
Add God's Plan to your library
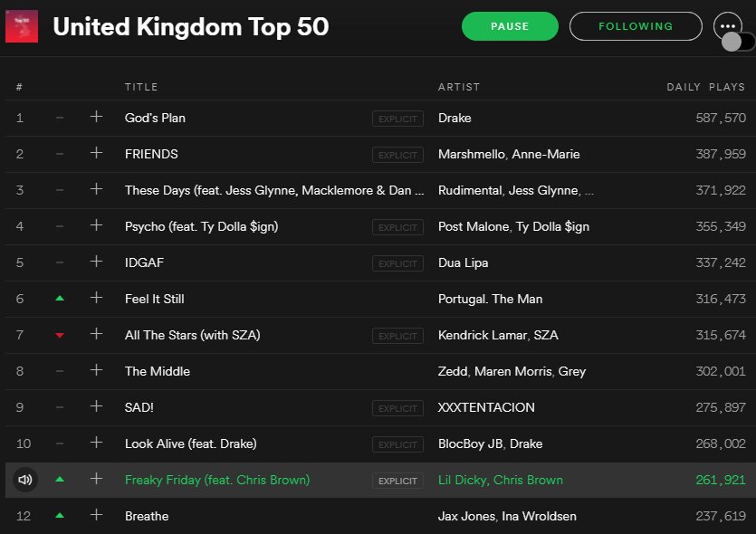point(97,118)
